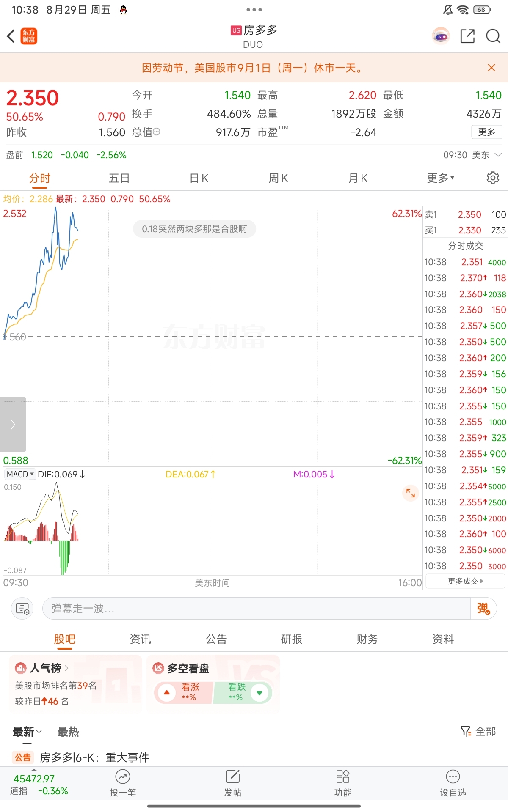
Task: Go back with the left arrow
Action: pyautogui.click(x=11, y=36)
